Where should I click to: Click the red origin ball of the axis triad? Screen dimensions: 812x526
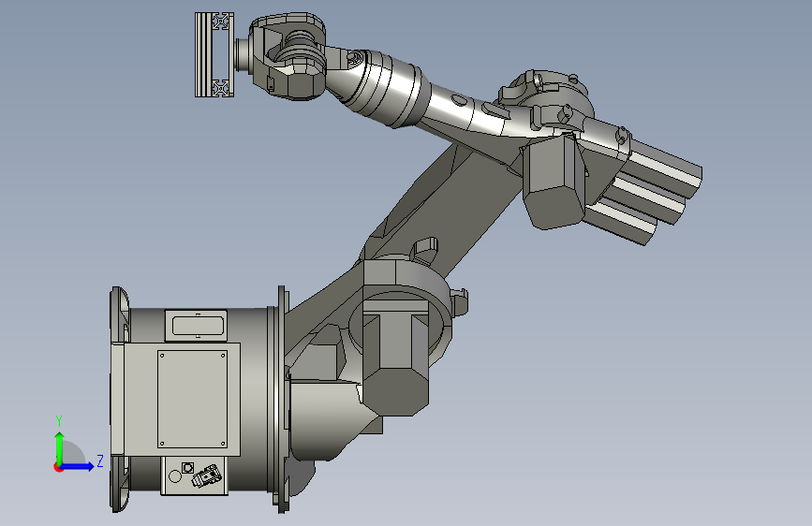58,467
